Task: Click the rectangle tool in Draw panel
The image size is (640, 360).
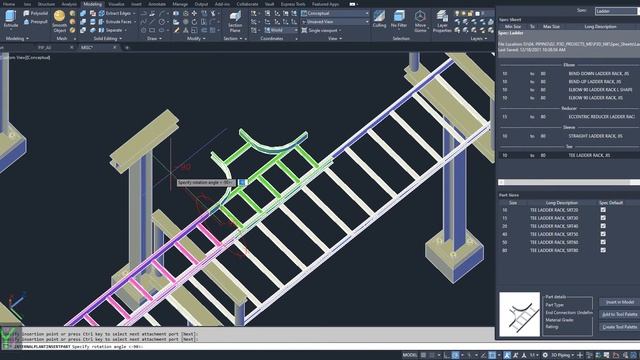Action: tap(152, 30)
